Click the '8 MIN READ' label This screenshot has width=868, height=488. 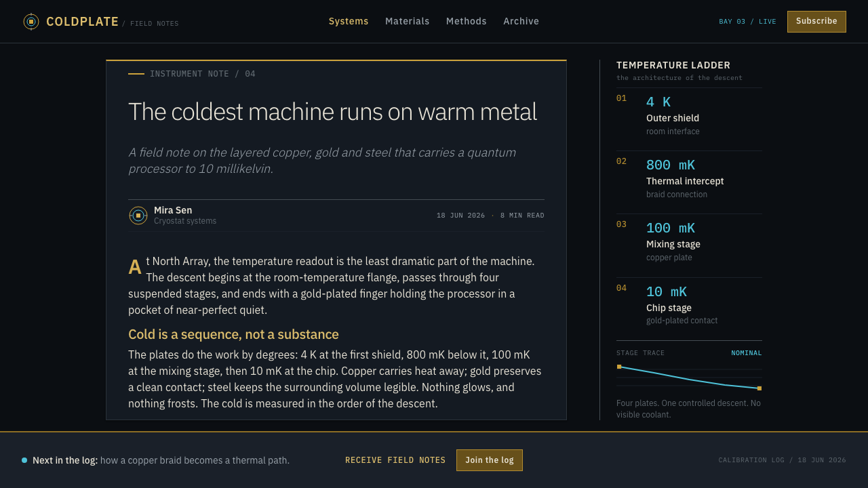(522, 216)
